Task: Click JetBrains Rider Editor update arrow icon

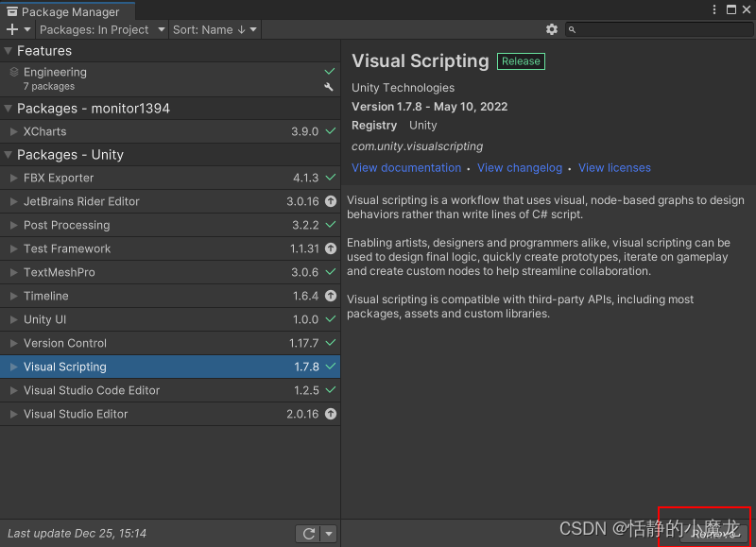Action: click(330, 201)
